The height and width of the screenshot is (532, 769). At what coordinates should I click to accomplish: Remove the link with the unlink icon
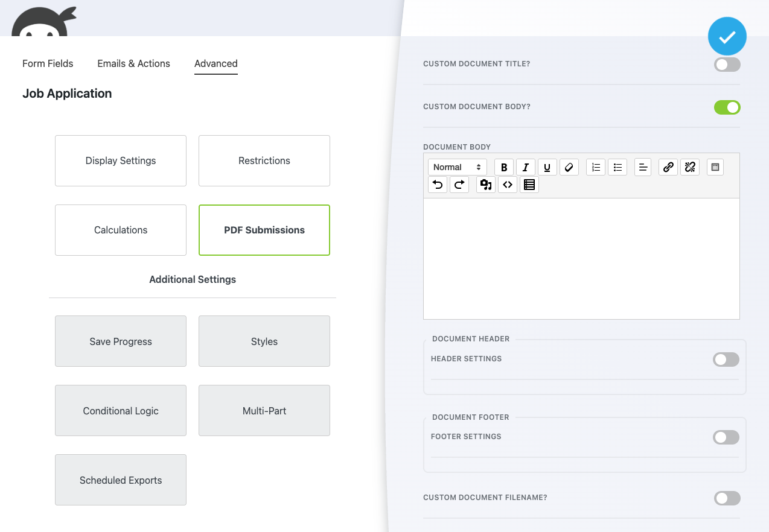tap(689, 167)
